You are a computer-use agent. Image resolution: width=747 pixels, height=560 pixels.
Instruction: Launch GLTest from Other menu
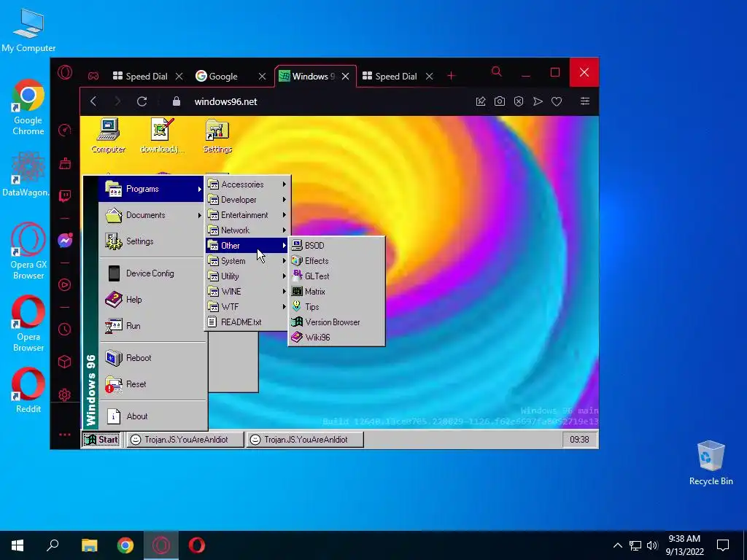[x=337, y=276]
